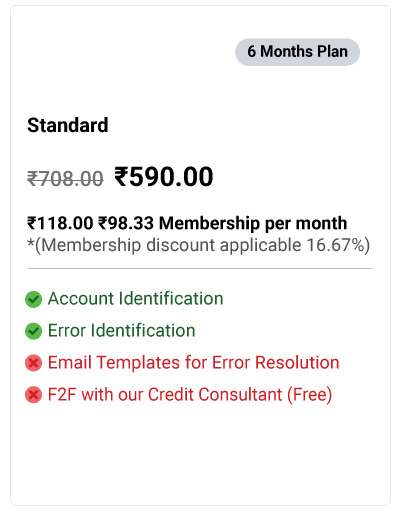Viewport: 400px width, 510px height.
Task: Click the Membership discount applicable 16.67% note
Action: 199,245
